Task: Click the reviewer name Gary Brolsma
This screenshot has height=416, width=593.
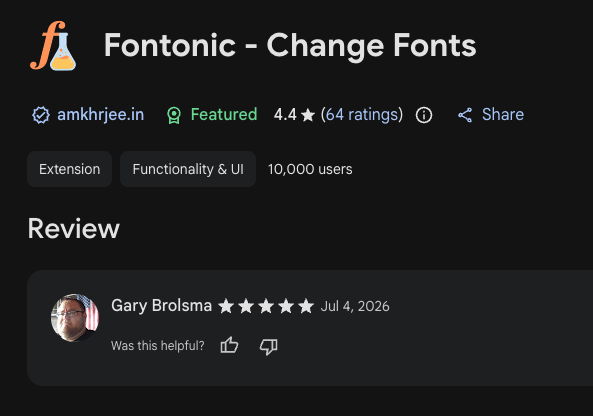Action: (161, 306)
